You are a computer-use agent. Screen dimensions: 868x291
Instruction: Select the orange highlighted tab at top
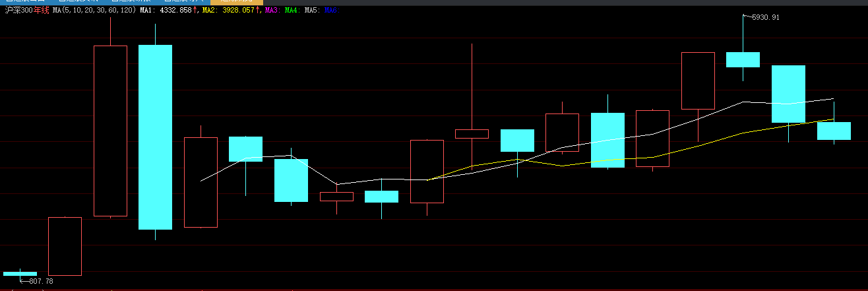(x=237, y=2)
